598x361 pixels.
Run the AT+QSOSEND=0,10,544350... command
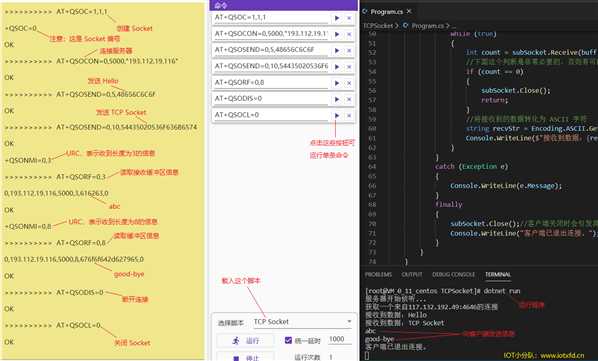click(337, 67)
